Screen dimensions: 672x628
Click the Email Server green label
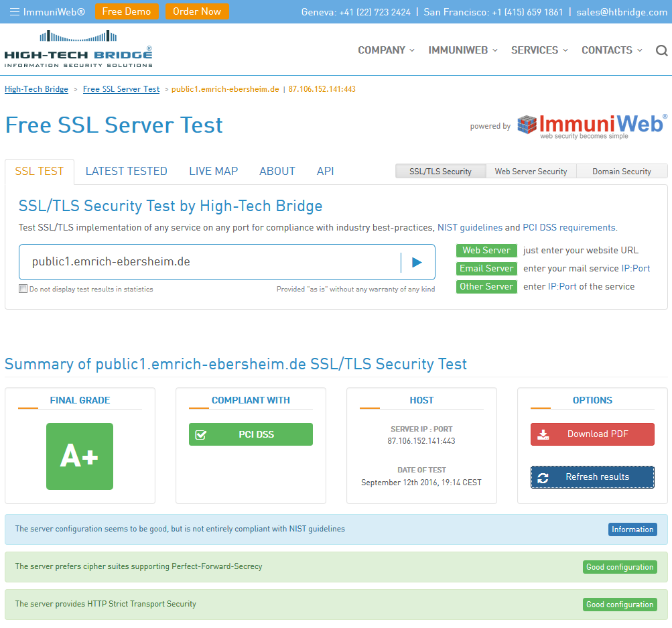(486, 268)
